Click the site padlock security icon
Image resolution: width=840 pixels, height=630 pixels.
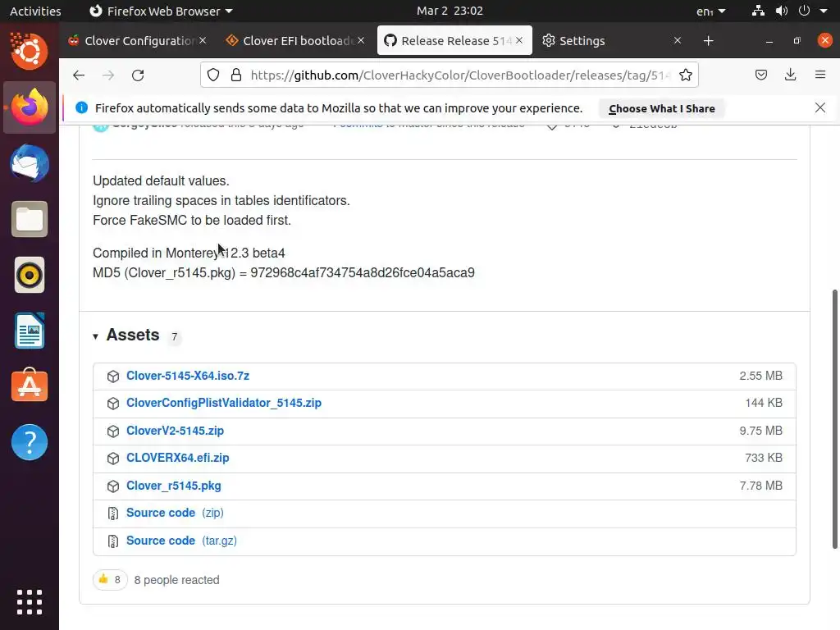click(x=236, y=75)
